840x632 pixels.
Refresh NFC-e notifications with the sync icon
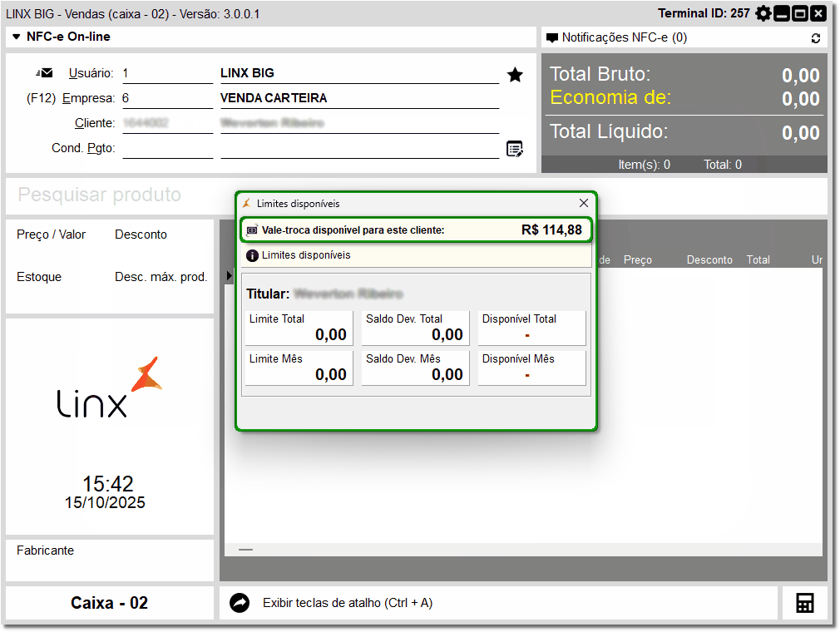point(815,38)
